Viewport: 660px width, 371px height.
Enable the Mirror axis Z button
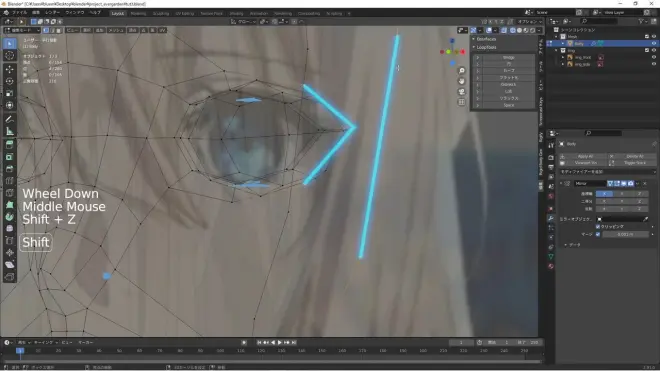pos(640,194)
